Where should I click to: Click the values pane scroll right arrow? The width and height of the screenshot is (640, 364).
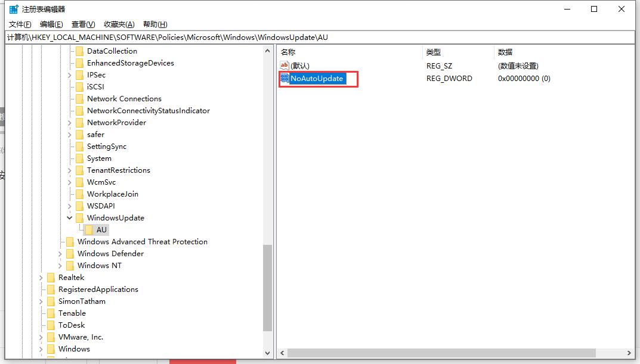click(x=629, y=353)
